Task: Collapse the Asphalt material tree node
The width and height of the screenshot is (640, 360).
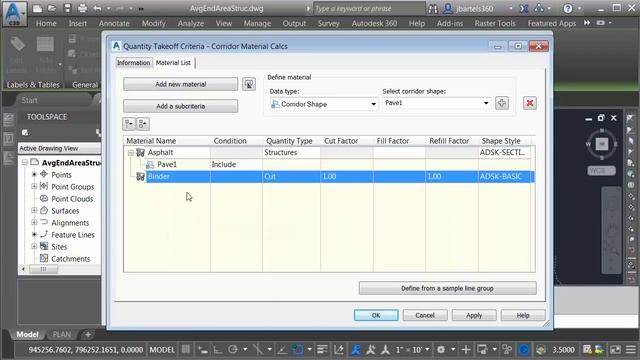Action: click(131, 153)
